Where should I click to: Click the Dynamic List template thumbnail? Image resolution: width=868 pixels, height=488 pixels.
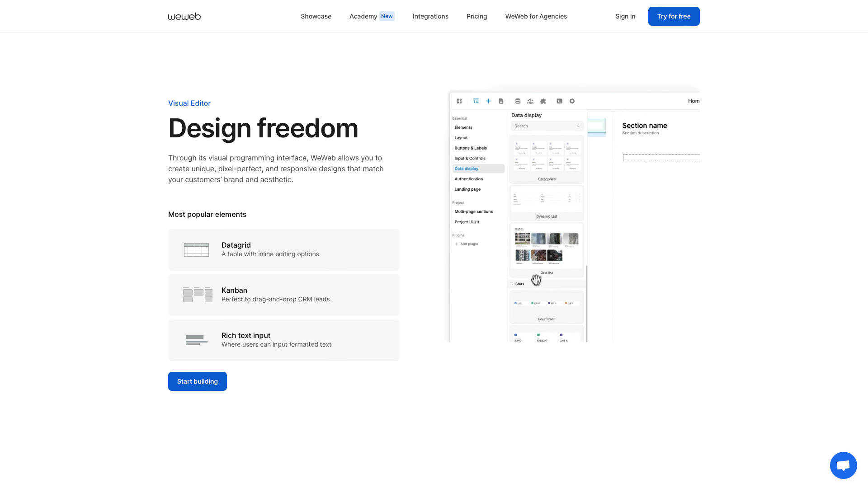coord(547,203)
